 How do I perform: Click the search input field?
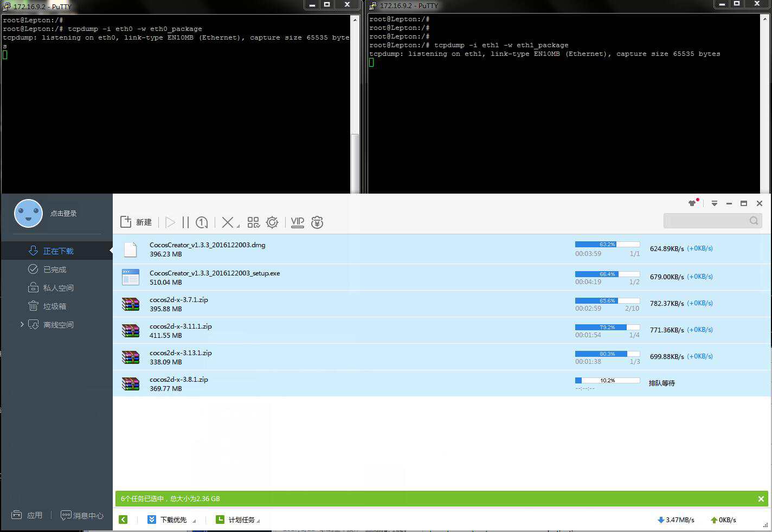pos(706,221)
